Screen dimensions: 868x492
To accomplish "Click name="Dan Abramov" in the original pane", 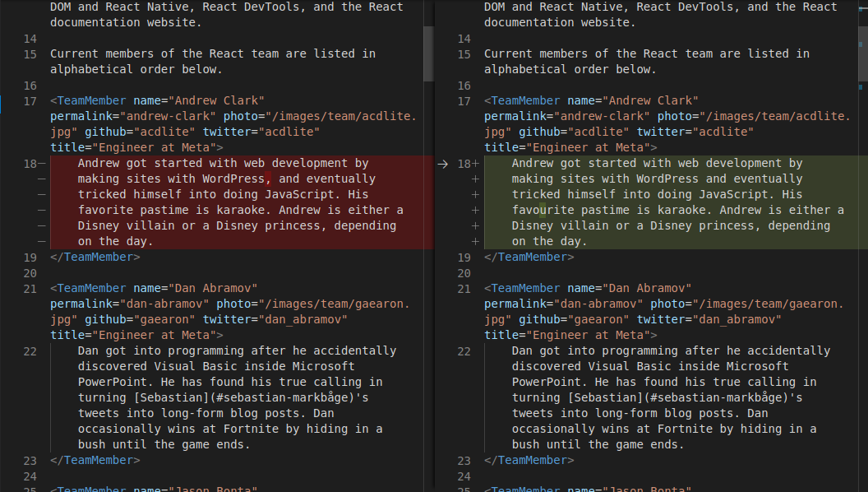I will 196,288.
